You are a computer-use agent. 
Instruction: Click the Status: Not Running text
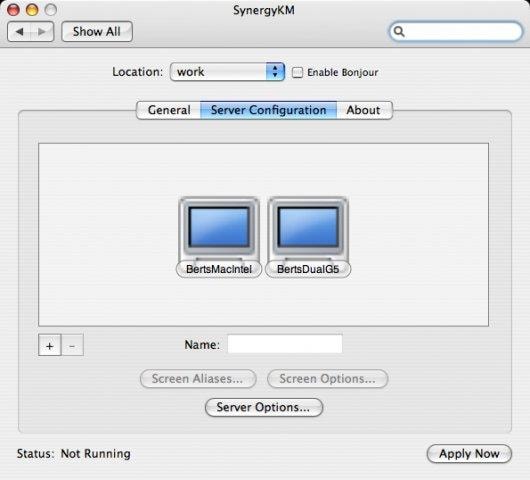(74, 454)
